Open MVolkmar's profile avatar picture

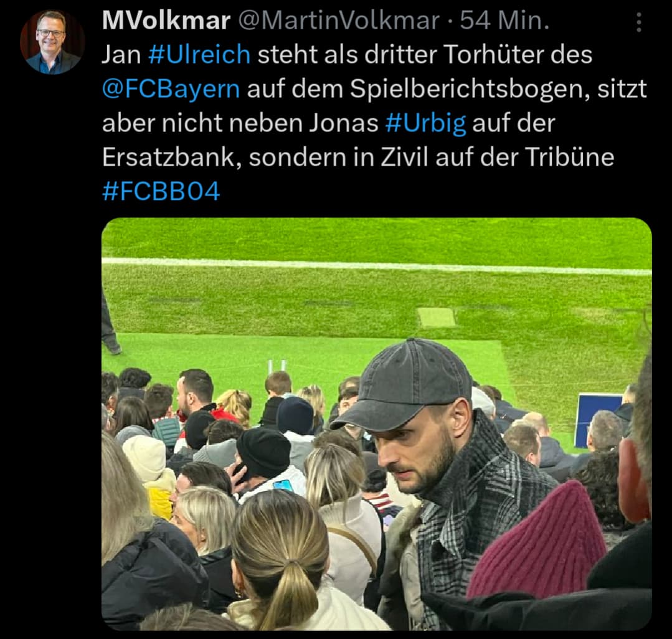pos(52,42)
